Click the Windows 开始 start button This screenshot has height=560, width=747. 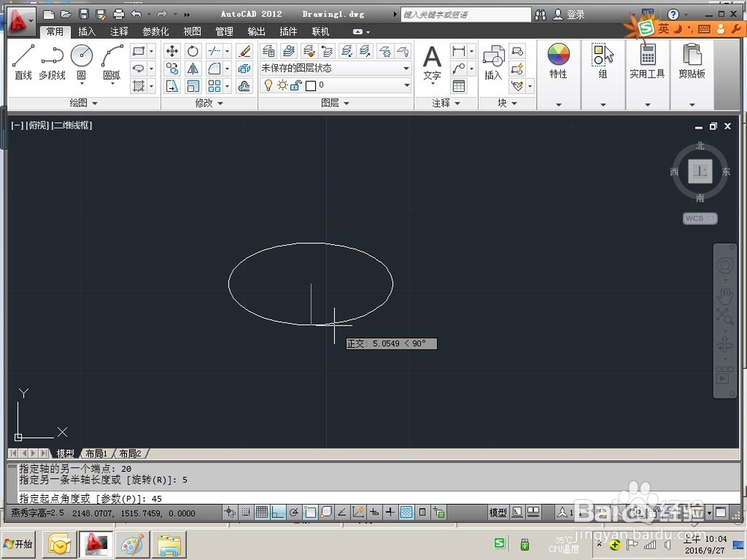click(19, 544)
